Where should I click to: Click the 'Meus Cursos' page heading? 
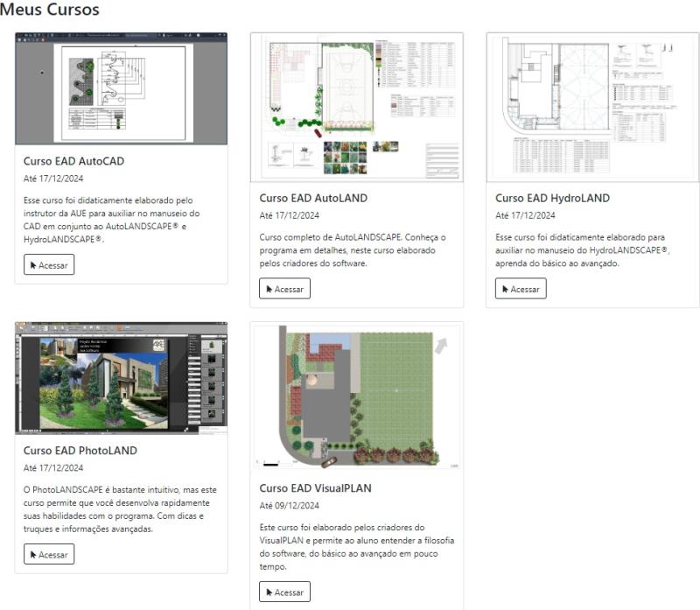click(x=50, y=10)
